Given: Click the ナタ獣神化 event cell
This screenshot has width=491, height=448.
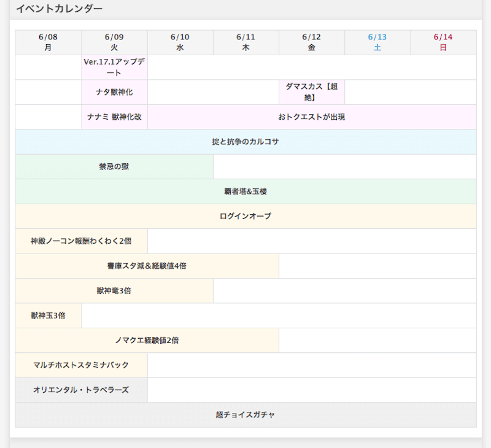Looking at the screenshot, I should coord(114,92).
